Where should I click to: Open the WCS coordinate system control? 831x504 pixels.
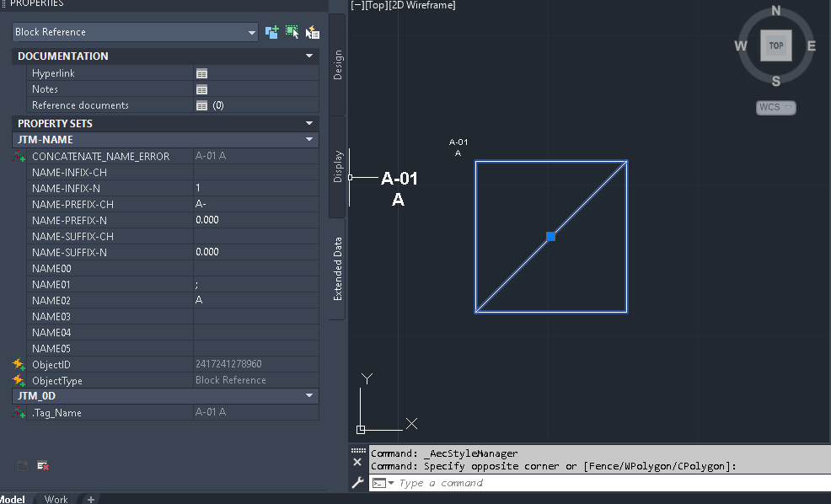pos(775,107)
